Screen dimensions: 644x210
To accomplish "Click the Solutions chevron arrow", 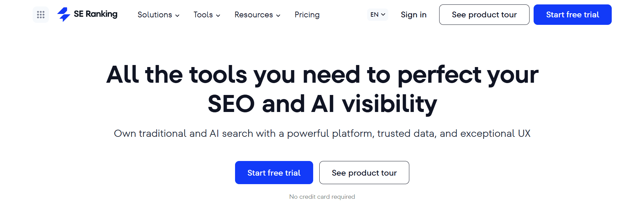I will [x=178, y=16].
